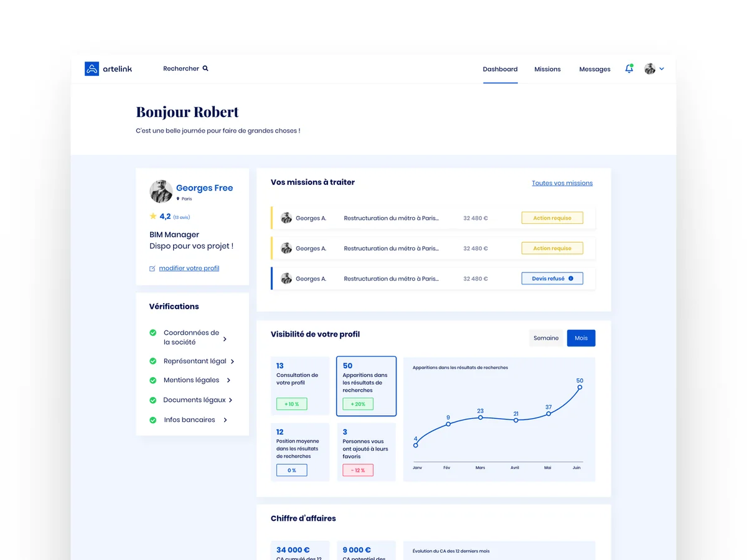Open the Messages tab
This screenshot has width=747, height=560.
tap(594, 69)
